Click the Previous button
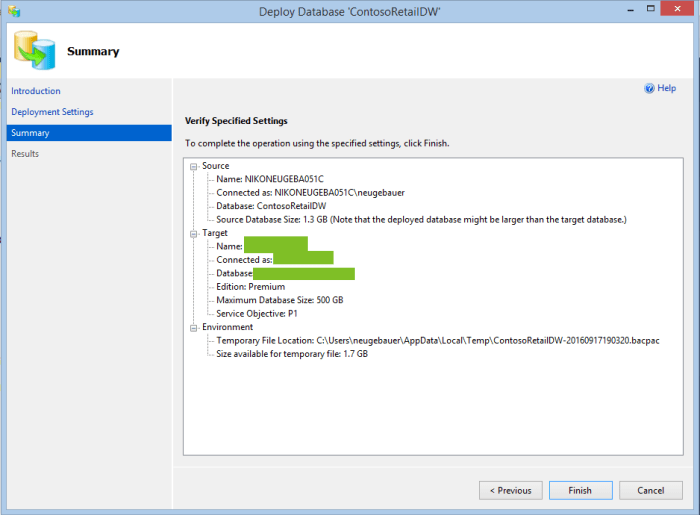The height and width of the screenshot is (515, 700). click(x=510, y=491)
